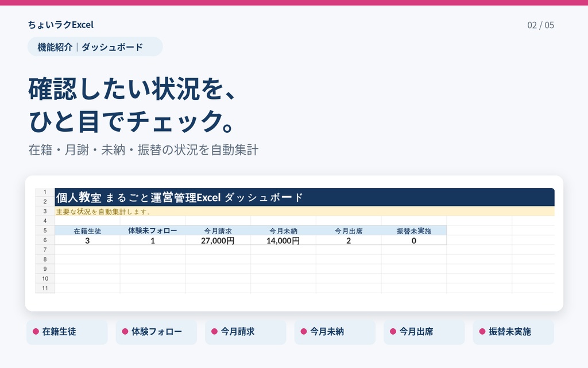
Task: Click the 在籍生徒 feature chip
Action: click(x=67, y=332)
